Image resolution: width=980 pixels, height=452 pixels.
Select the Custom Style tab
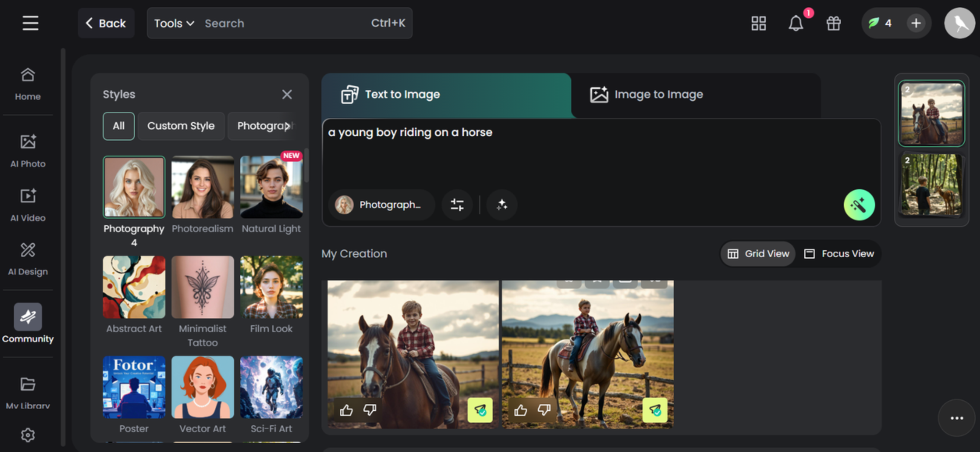coord(181,126)
